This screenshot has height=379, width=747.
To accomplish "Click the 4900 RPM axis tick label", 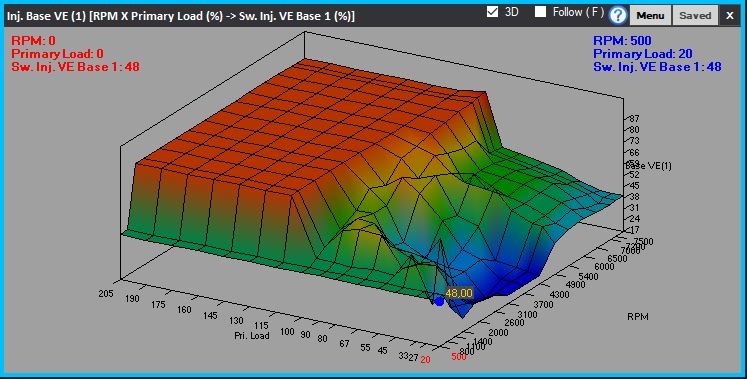I will 575,285.
